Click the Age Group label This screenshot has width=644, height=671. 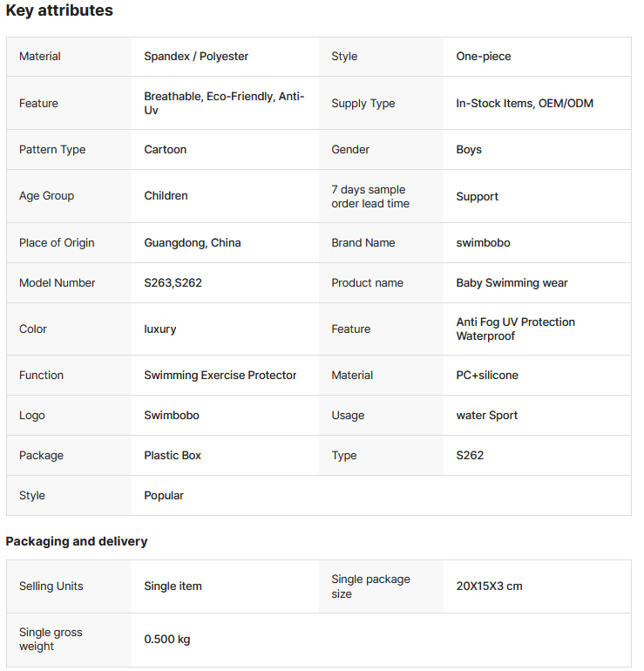46,196
